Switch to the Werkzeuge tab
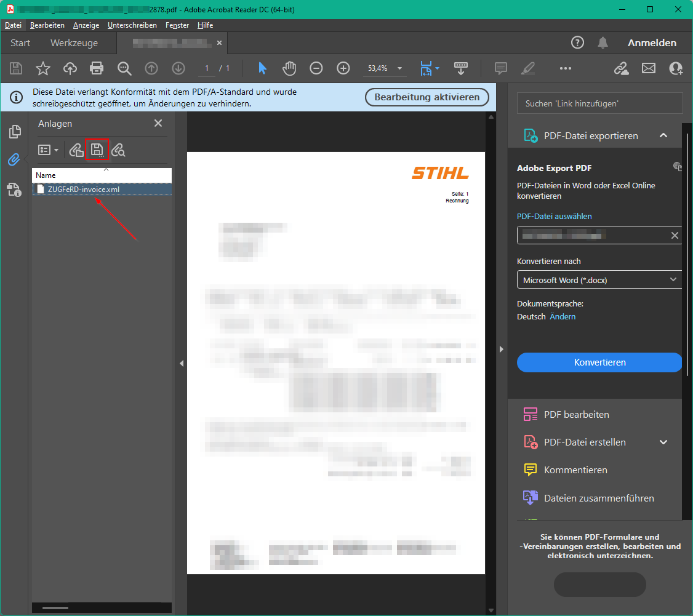 (74, 43)
